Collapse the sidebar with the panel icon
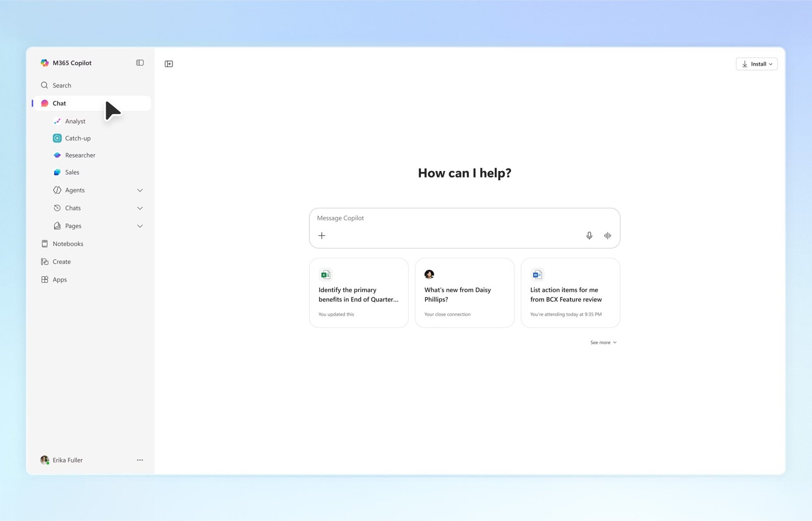 coord(140,63)
